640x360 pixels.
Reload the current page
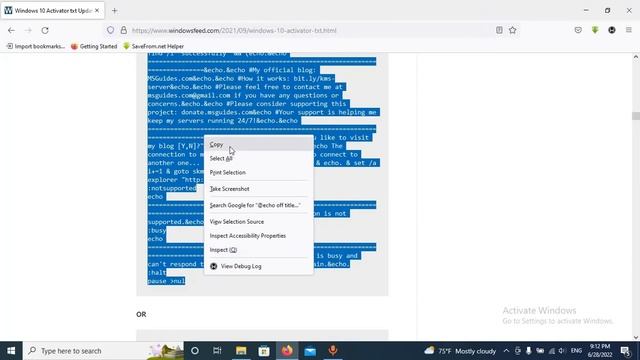point(45,30)
